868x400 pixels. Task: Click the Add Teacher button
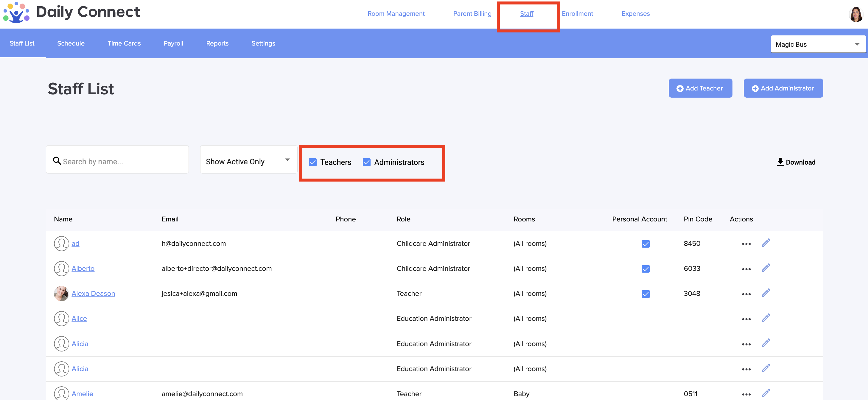tap(700, 88)
